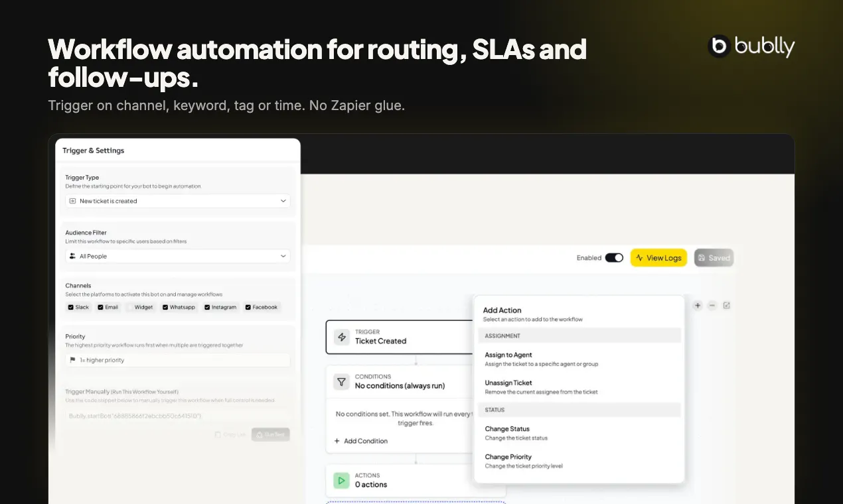Click the Copy Link button
The image size is (843, 504).
click(x=231, y=434)
